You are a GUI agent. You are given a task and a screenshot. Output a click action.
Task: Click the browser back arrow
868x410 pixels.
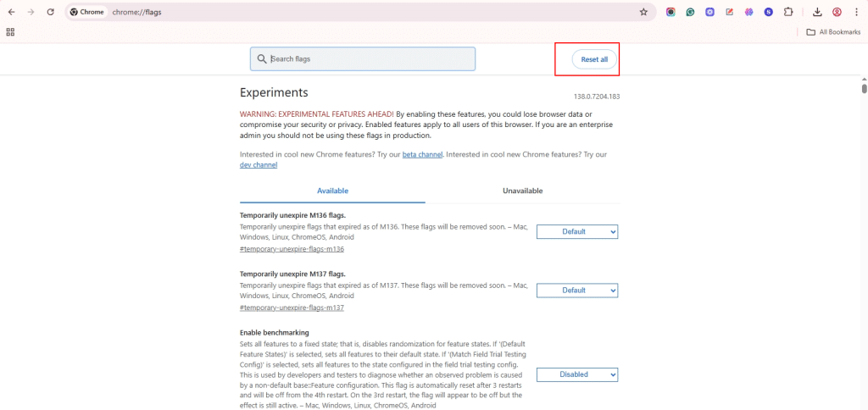pyautogui.click(x=12, y=12)
